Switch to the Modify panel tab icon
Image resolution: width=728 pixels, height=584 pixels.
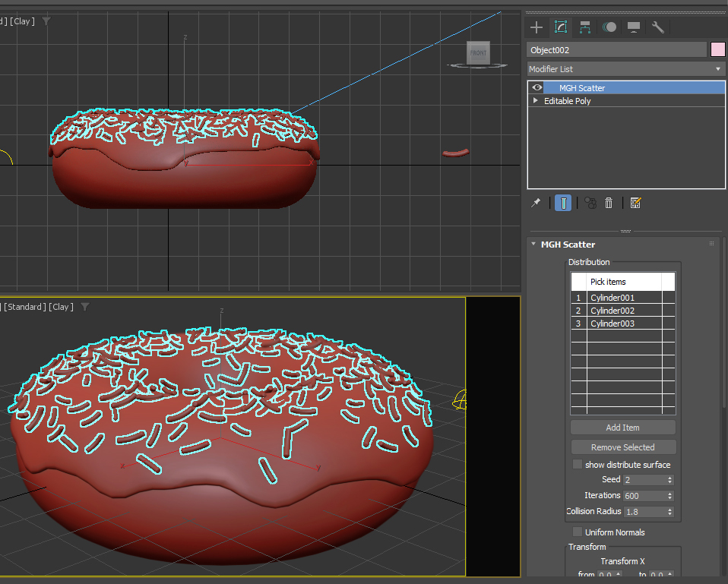561,27
